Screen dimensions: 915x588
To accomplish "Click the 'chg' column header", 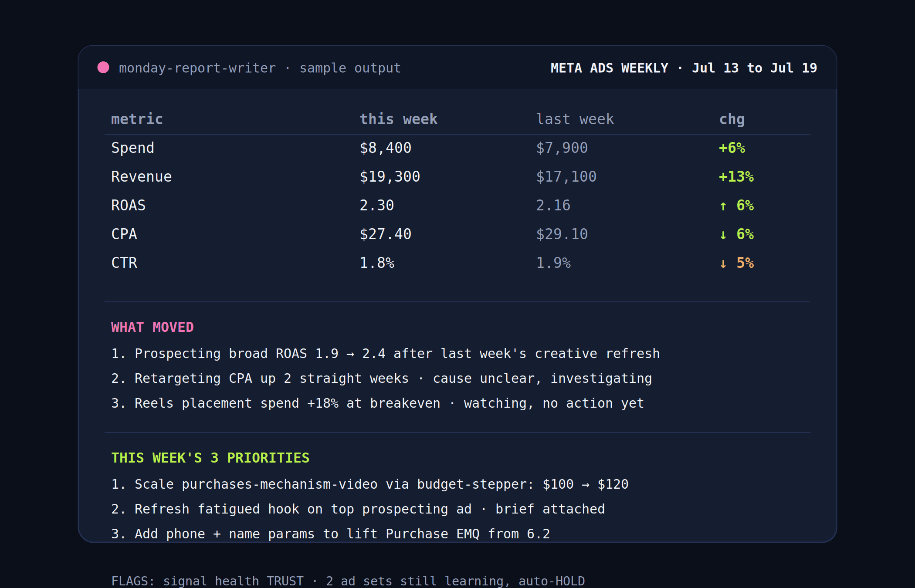I will pyautogui.click(x=732, y=120).
